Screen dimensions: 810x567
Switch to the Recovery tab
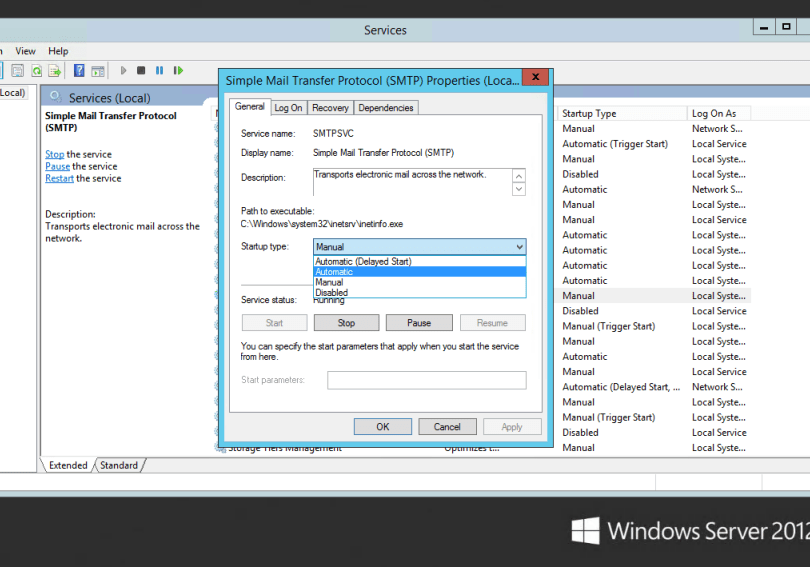(330, 107)
